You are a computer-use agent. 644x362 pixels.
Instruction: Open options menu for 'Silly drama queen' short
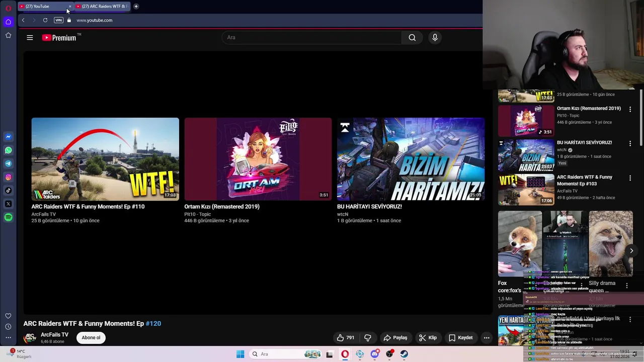pyautogui.click(x=627, y=286)
